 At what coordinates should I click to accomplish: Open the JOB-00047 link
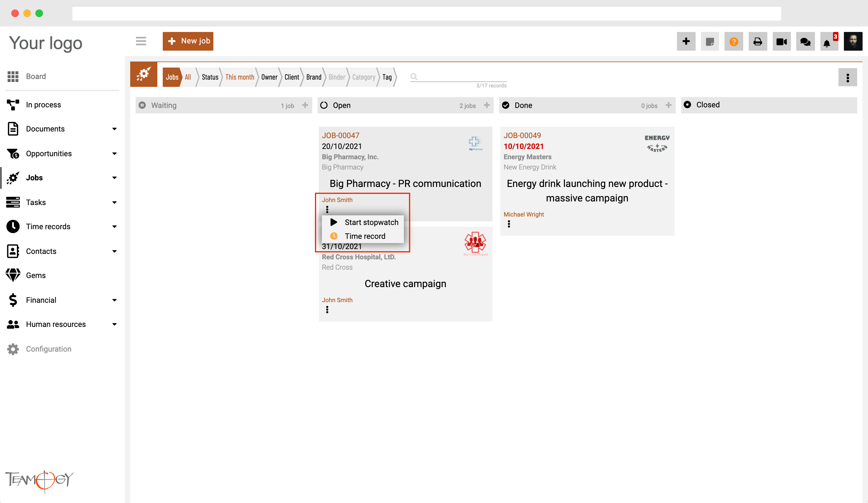click(x=340, y=135)
